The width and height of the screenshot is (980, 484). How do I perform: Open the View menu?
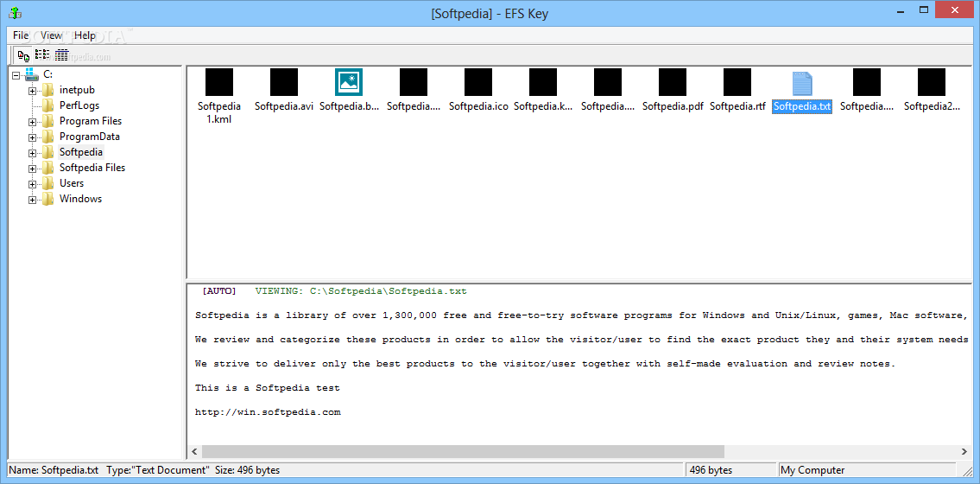[x=51, y=35]
